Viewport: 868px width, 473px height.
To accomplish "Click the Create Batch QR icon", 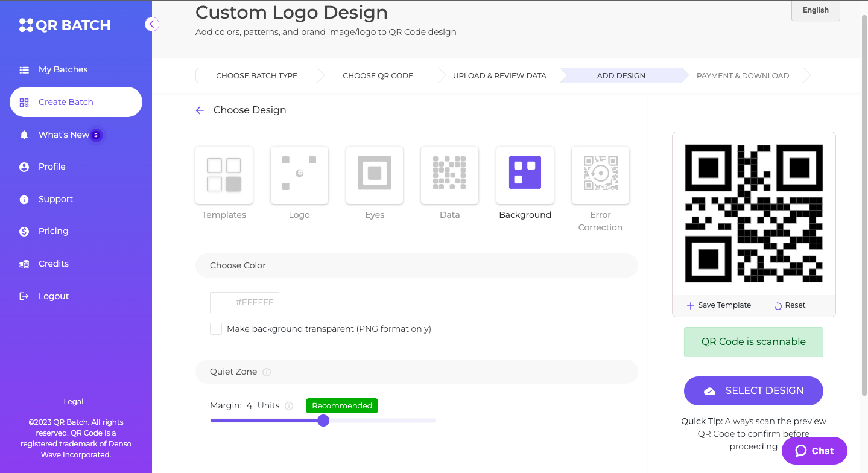I will 24,103.
